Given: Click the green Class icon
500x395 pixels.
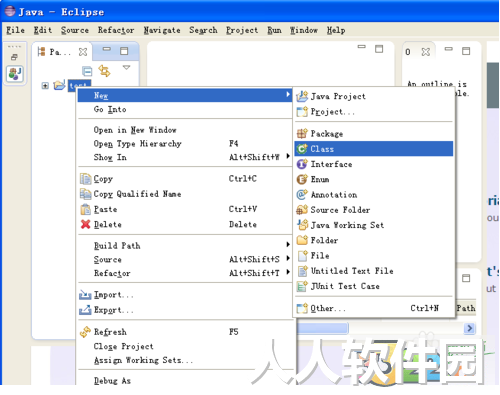Looking at the screenshot, I should click(302, 149).
